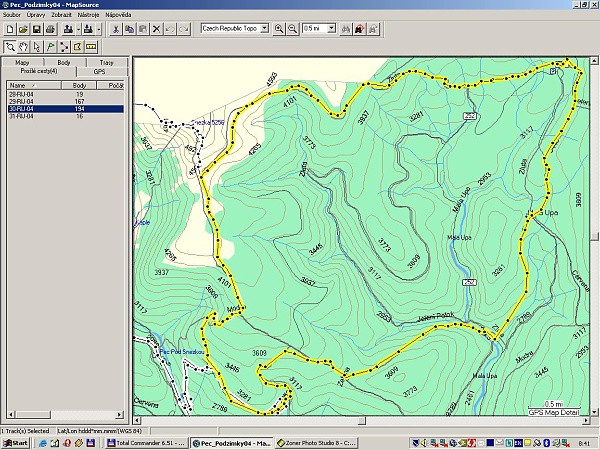
Task: Open the Czech Republic Topo map dropdown
Action: pyautogui.click(x=264, y=28)
